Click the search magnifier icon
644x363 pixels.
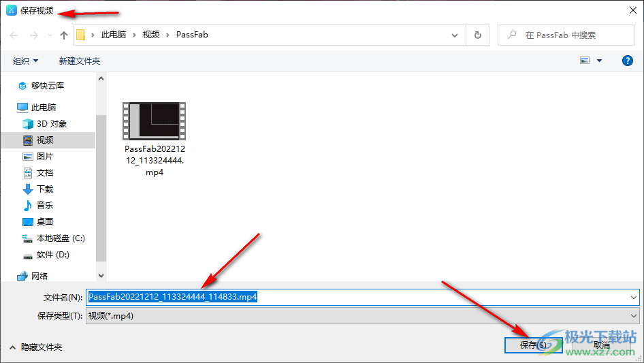tap(512, 35)
